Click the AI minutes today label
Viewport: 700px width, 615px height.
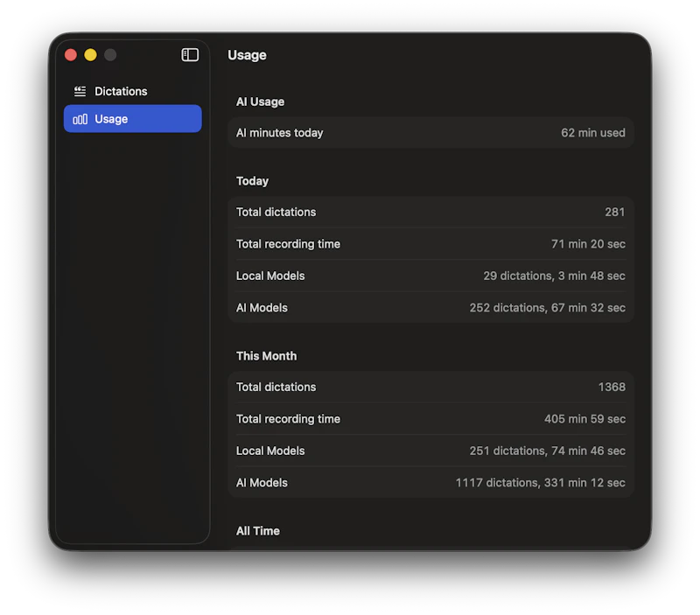279,133
